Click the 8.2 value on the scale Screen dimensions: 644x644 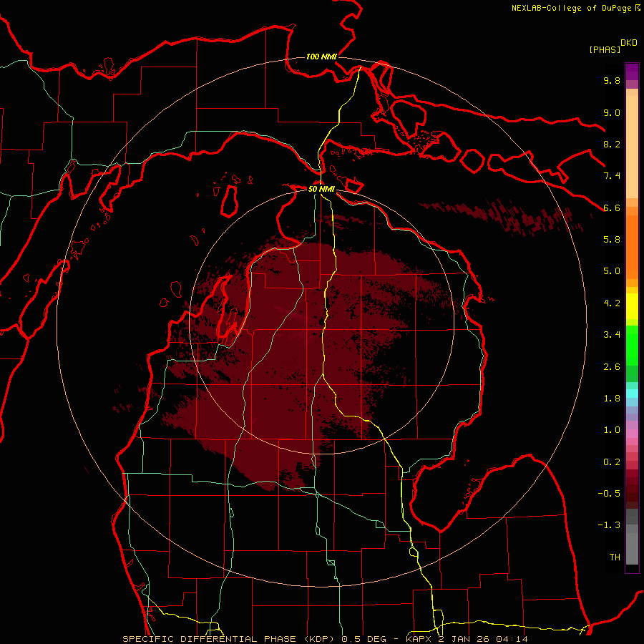click(612, 144)
